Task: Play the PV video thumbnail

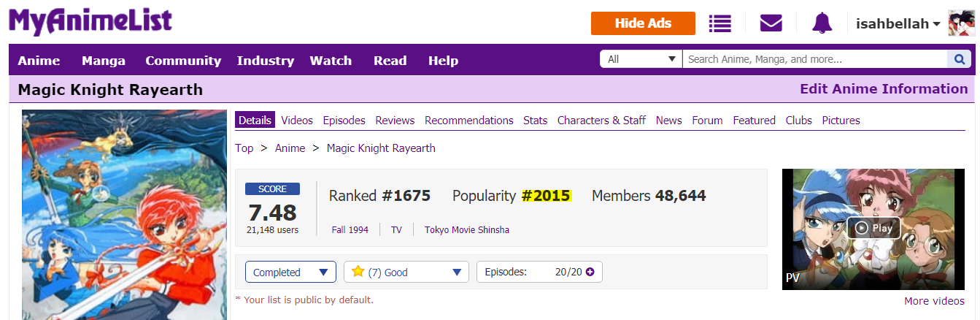Action: (x=873, y=228)
